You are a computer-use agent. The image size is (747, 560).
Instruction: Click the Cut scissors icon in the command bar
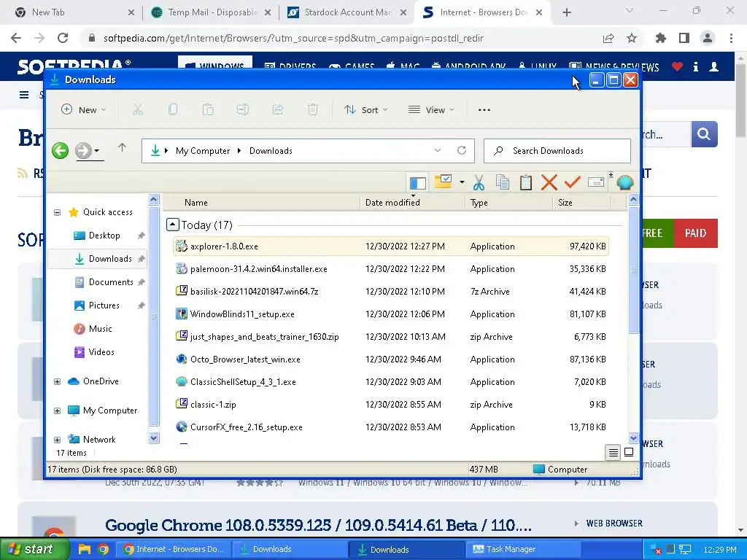pos(138,110)
